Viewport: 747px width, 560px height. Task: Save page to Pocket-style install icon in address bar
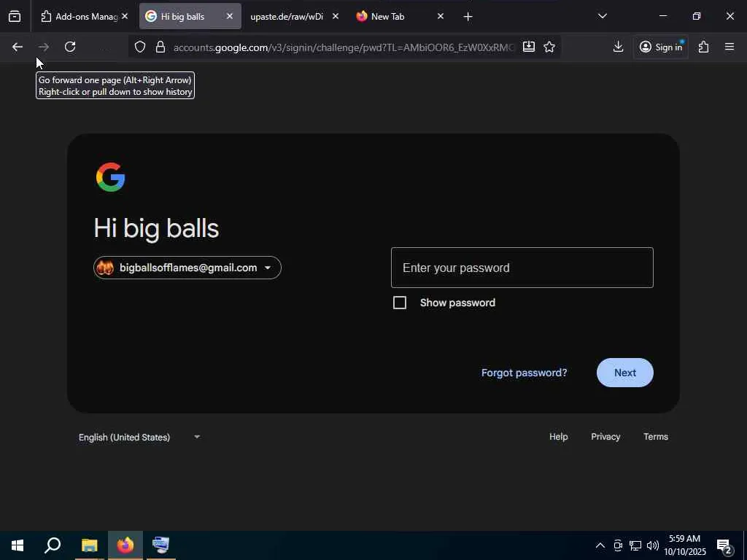point(529,47)
